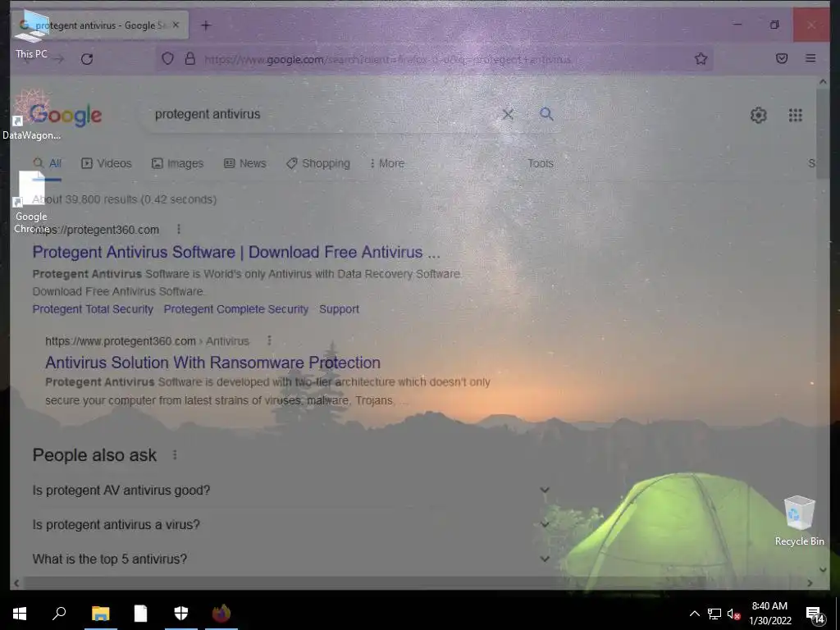Open the Google apps grid

[796, 115]
